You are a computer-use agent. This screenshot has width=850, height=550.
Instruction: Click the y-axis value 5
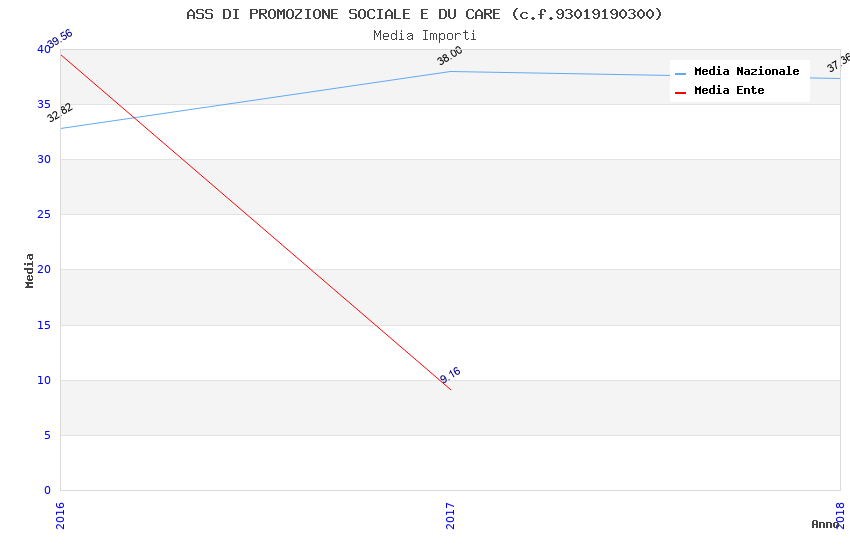point(48,435)
